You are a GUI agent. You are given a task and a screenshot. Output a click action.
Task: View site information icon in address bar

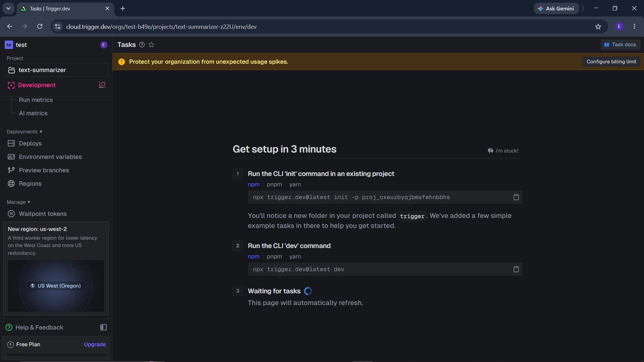(58, 26)
